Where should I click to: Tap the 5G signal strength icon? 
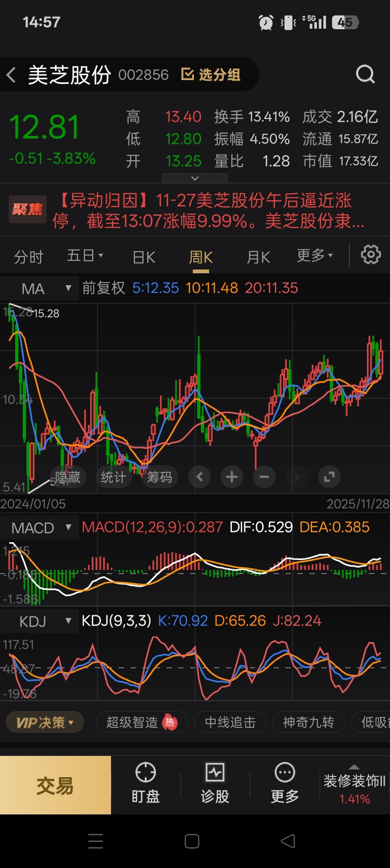coord(314,22)
